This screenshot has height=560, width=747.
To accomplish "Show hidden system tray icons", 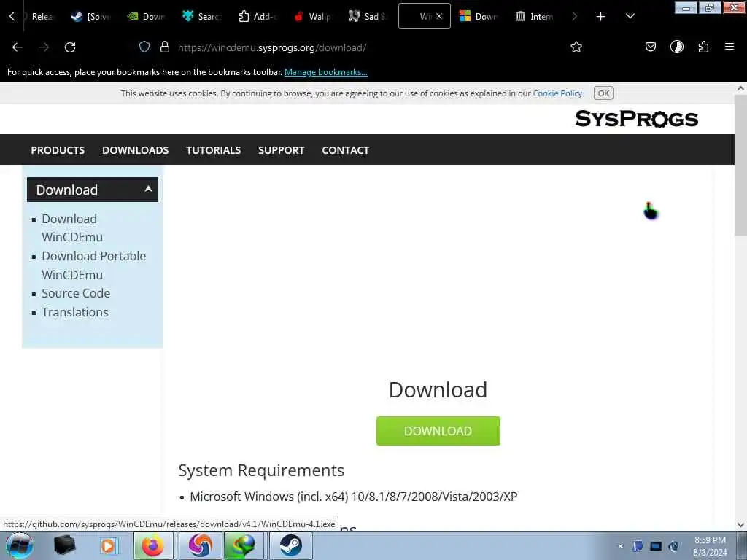I will [x=620, y=546].
